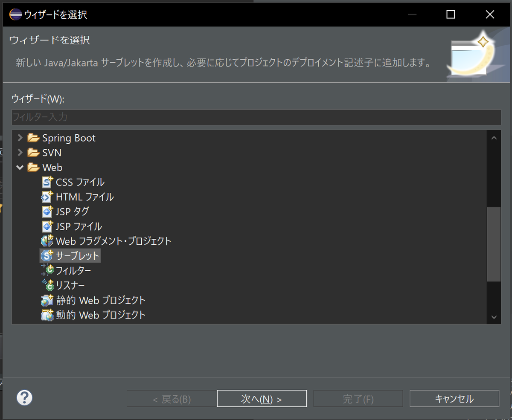Viewport: 512px width, 420px height.
Task: Select the HTML ファイル wizard
Action: 84,197
